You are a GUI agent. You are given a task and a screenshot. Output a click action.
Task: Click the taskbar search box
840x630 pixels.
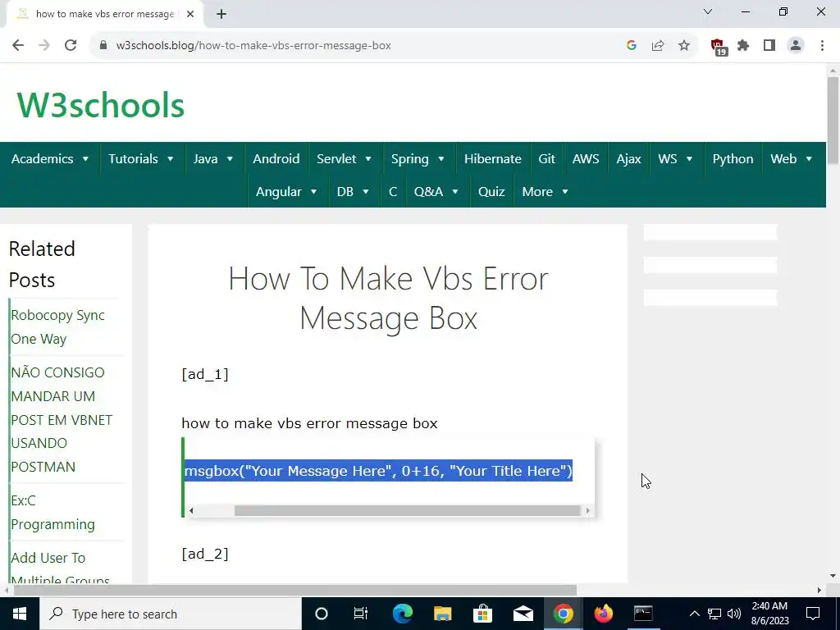(171, 614)
